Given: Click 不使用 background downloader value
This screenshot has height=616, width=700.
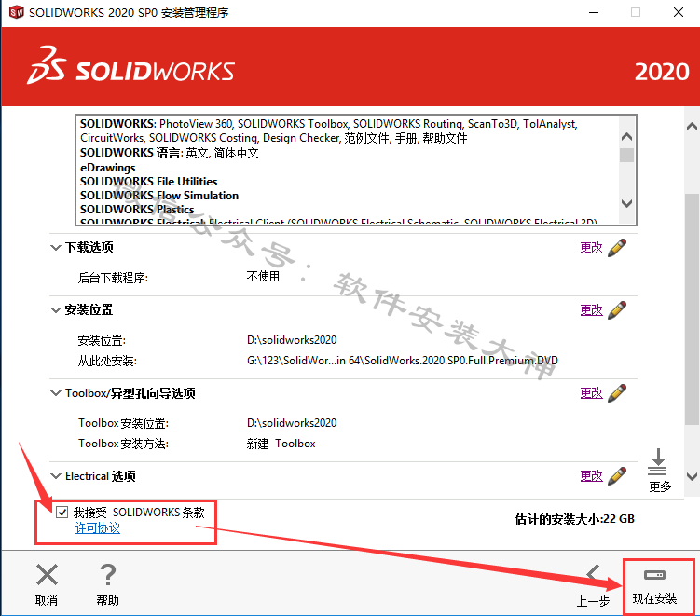Looking at the screenshot, I should coord(264,277).
